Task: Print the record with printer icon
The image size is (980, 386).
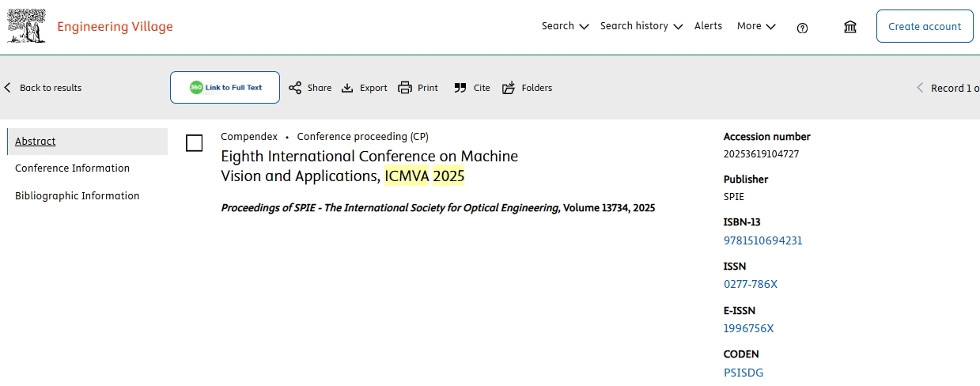Action: pos(405,88)
